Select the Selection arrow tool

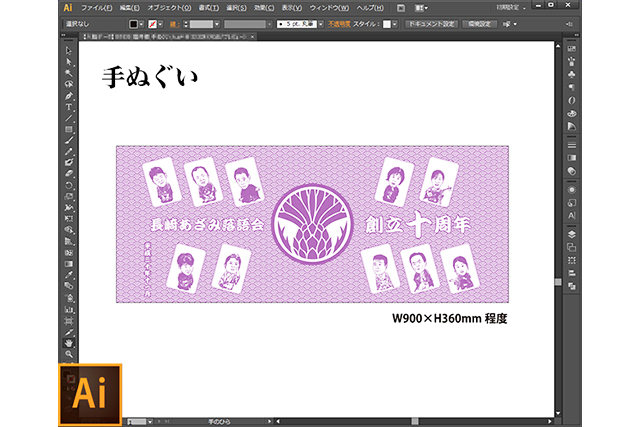68,50
